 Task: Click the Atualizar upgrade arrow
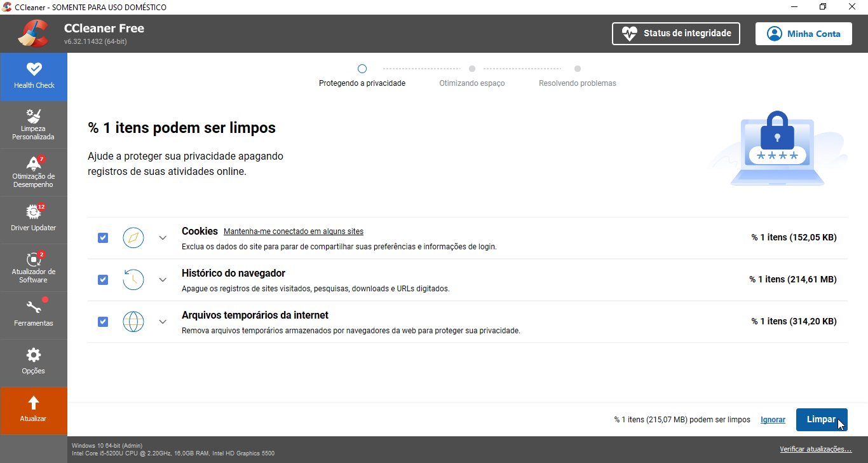(x=34, y=403)
